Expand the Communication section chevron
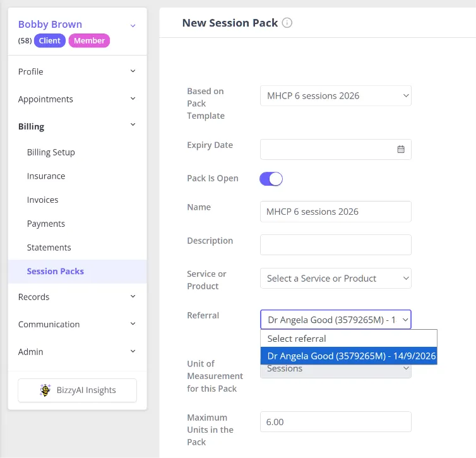This screenshot has height=458, width=476. coord(133,323)
